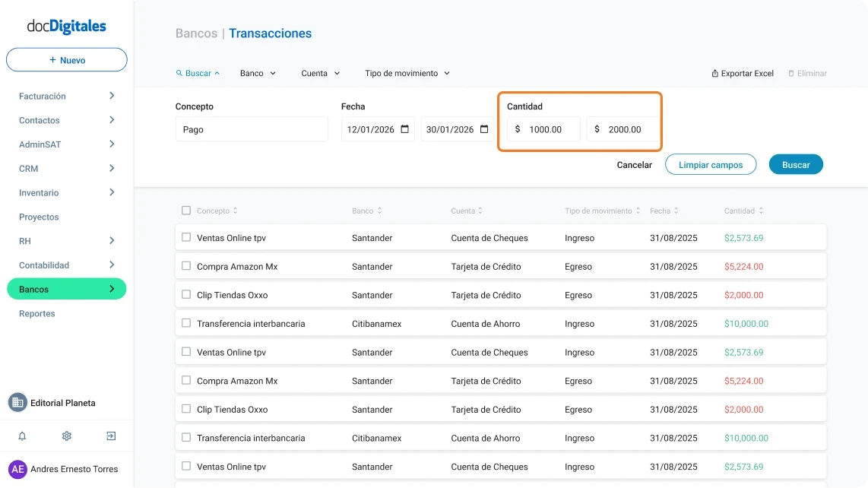
Task: Click Limpiar campos to clear filters
Action: tap(711, 164)
